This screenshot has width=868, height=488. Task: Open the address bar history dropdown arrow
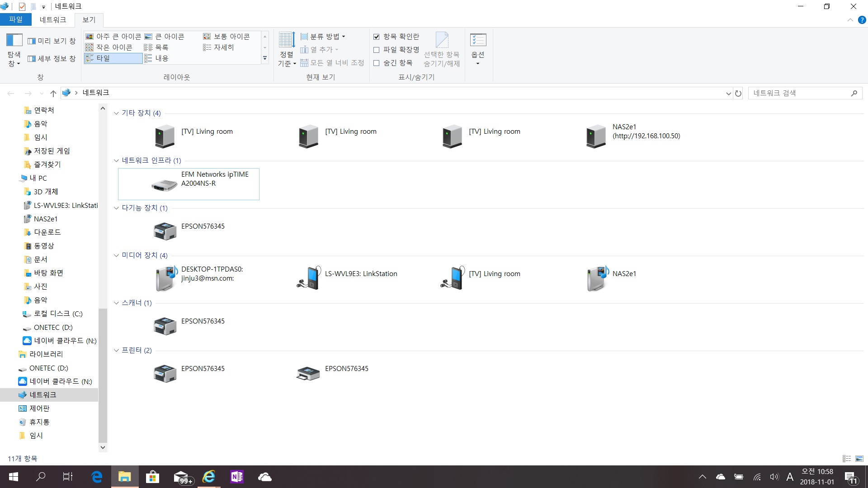coord(728,94)
